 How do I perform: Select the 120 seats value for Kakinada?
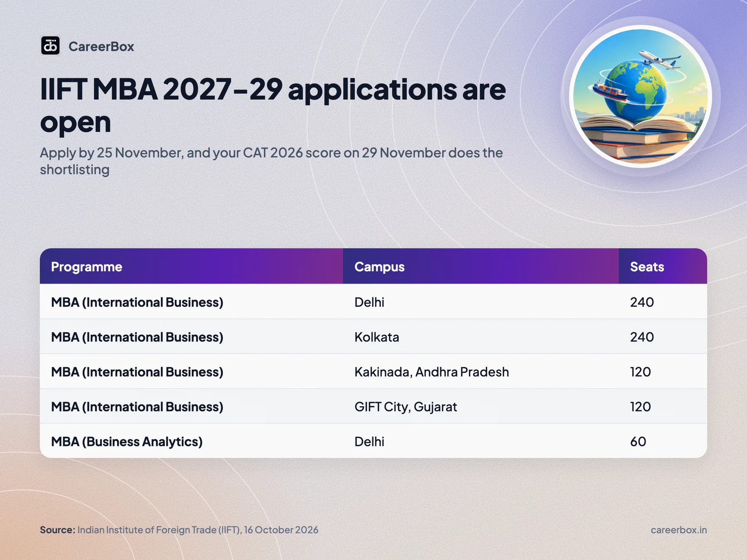(x=640, y=372)
